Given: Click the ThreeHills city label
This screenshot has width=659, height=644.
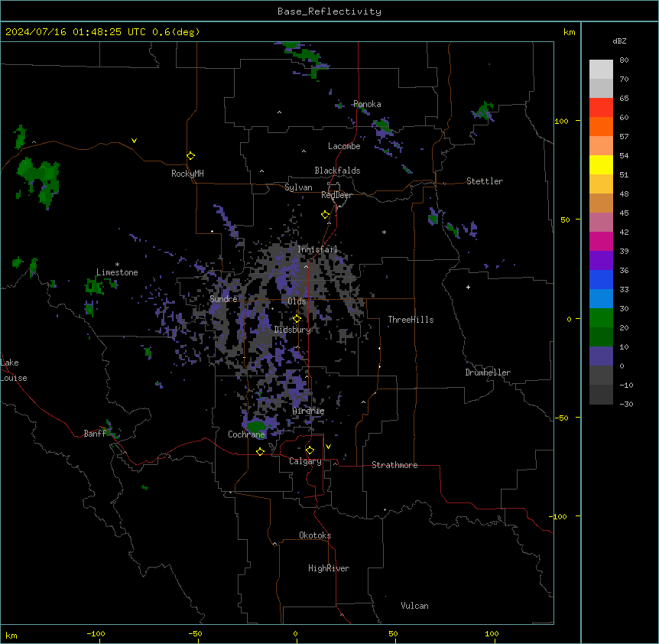Looking at the screenshot, I should [x=411, y=320].
